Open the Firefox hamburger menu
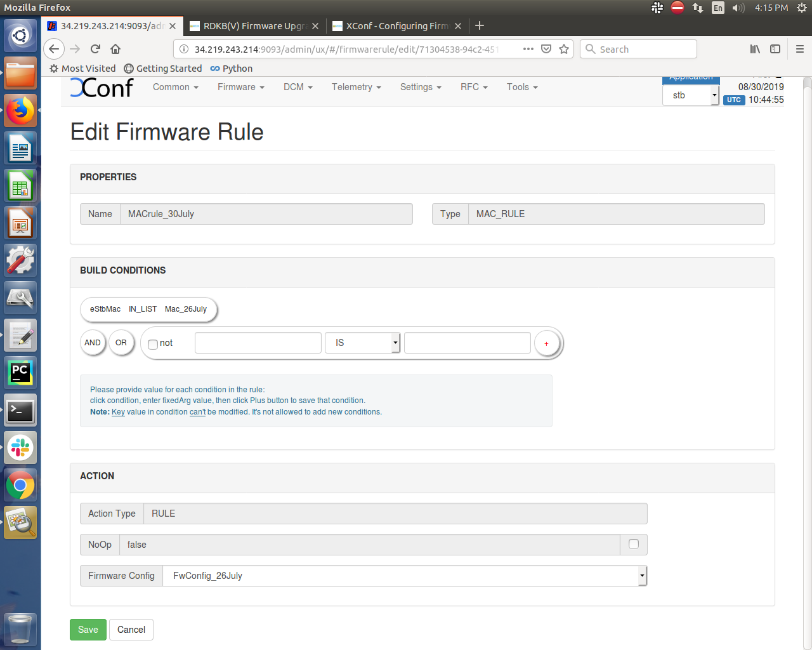812x650 pixels. coord(799,49)
